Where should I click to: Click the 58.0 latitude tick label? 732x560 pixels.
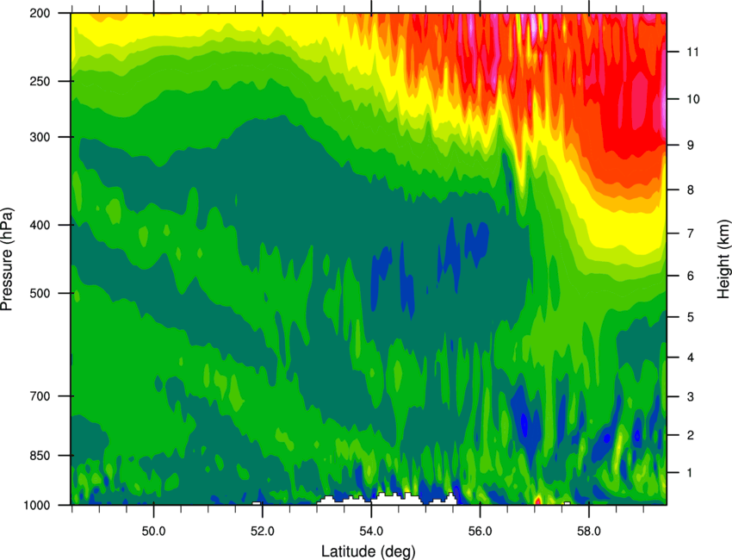coord(589,532)
